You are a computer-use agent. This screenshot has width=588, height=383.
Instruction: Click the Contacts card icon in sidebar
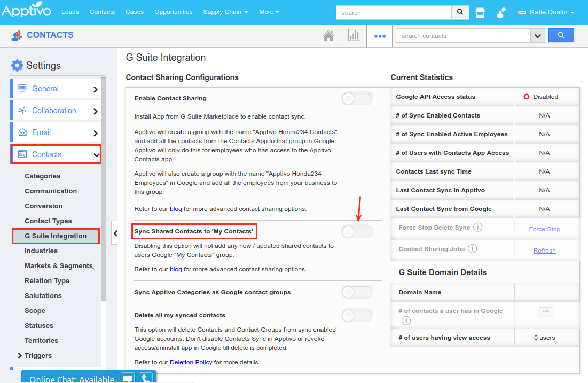coord(22,154)
